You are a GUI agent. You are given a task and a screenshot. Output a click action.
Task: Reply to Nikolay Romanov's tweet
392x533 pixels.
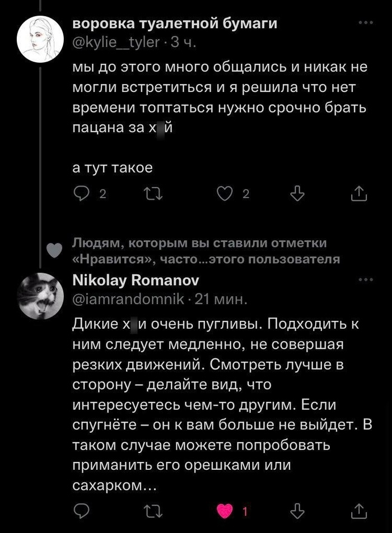[81, 511]
